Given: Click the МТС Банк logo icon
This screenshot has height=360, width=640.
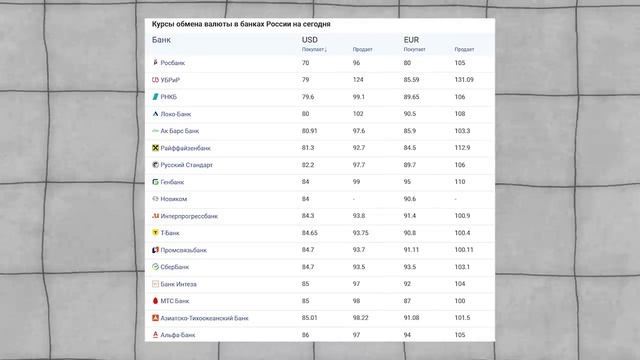Looking at the screenshot, I should [x=155, y=301].
